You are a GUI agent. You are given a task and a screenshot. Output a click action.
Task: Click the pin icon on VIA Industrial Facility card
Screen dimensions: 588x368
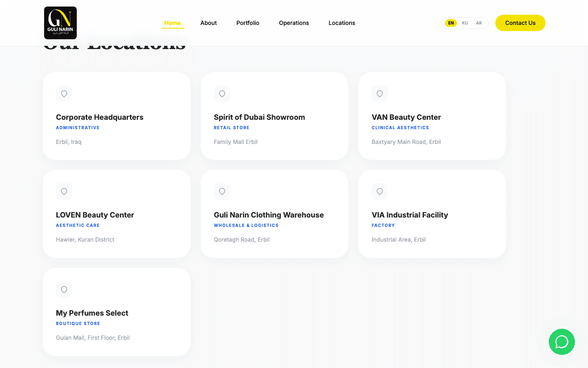click(380, 191)
